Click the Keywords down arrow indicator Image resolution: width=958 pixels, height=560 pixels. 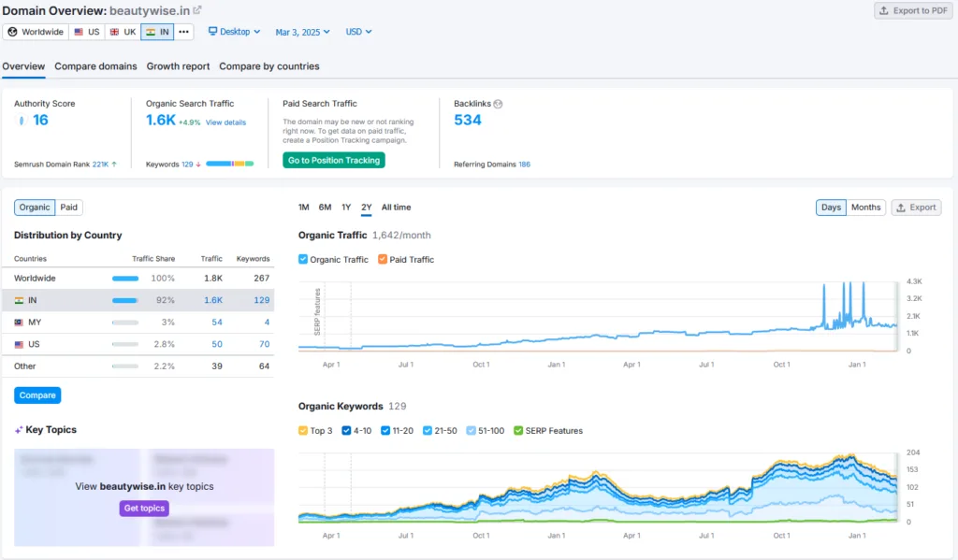pyautogui.click(x=198, y=165)
